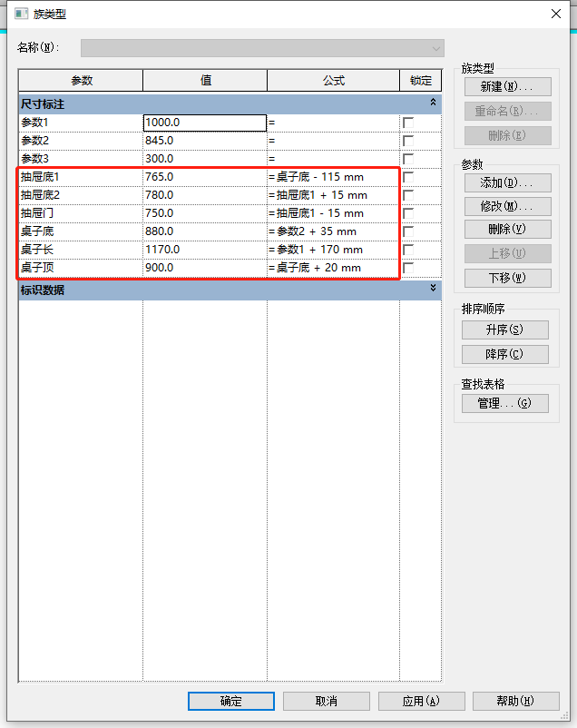Click formula 抽屉底1 + 15 mm

322,195
